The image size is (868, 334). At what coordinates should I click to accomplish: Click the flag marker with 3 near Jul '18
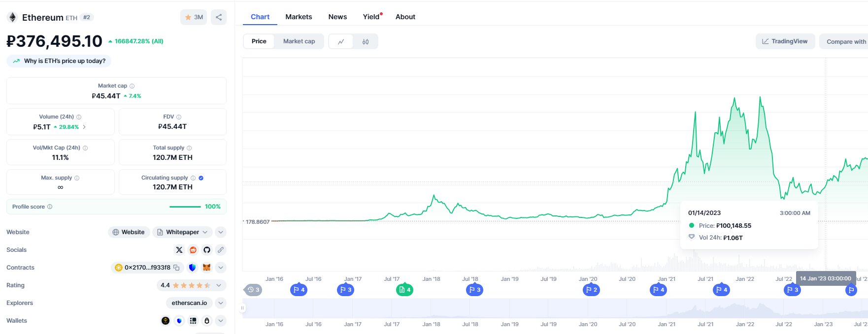(474, 290)
